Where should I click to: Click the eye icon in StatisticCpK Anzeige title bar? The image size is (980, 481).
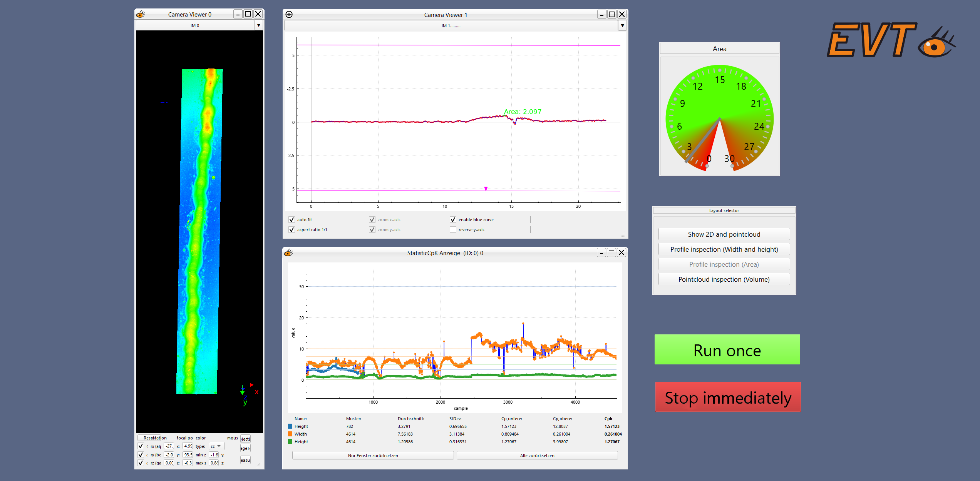288,253
